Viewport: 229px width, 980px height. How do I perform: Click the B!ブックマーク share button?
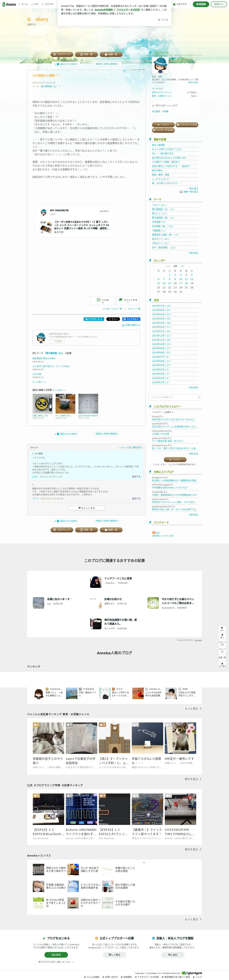click(x=94, y=319)
